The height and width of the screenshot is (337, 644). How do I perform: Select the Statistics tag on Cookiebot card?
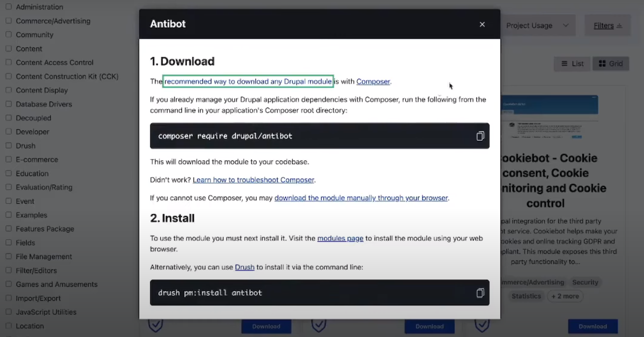(x=526, y=296)
